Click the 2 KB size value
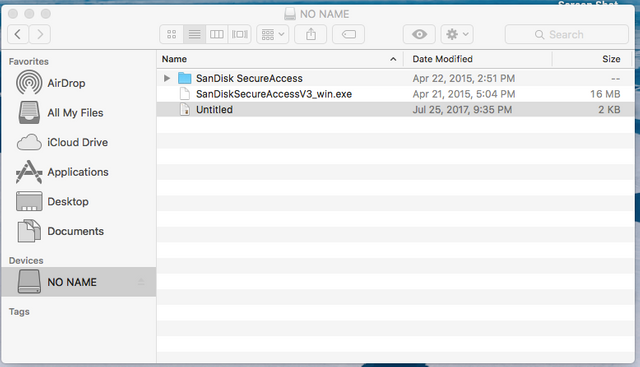 609,109
